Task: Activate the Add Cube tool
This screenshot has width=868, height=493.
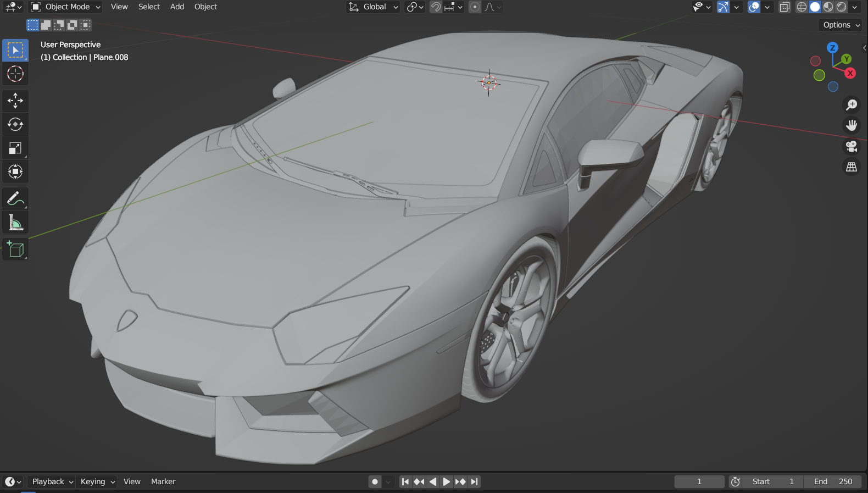Action: point(15,250)
